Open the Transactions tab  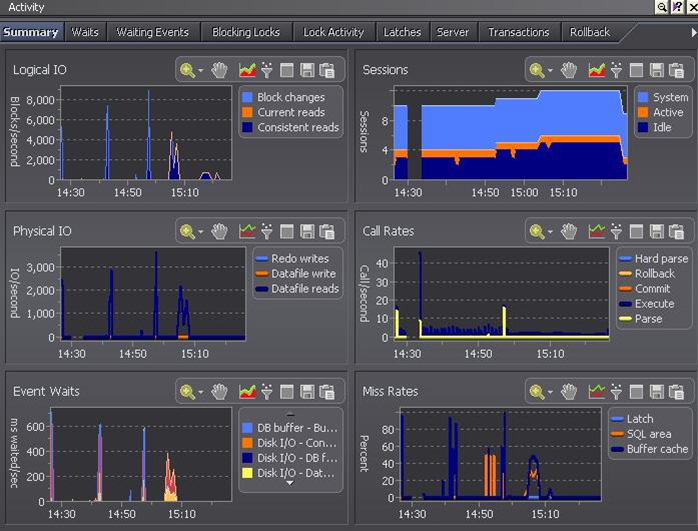518,32
